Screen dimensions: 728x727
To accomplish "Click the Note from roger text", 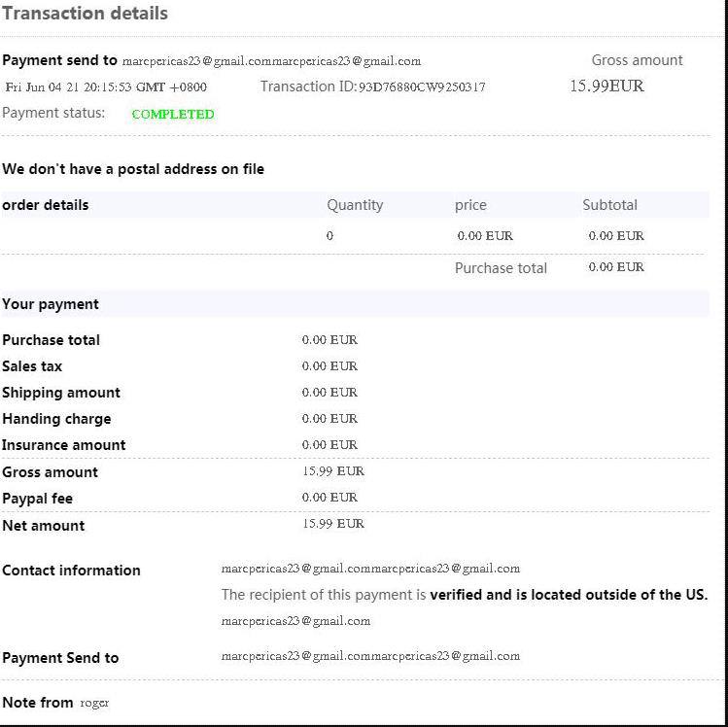I will pyautogui.click(x=55, y=703).
